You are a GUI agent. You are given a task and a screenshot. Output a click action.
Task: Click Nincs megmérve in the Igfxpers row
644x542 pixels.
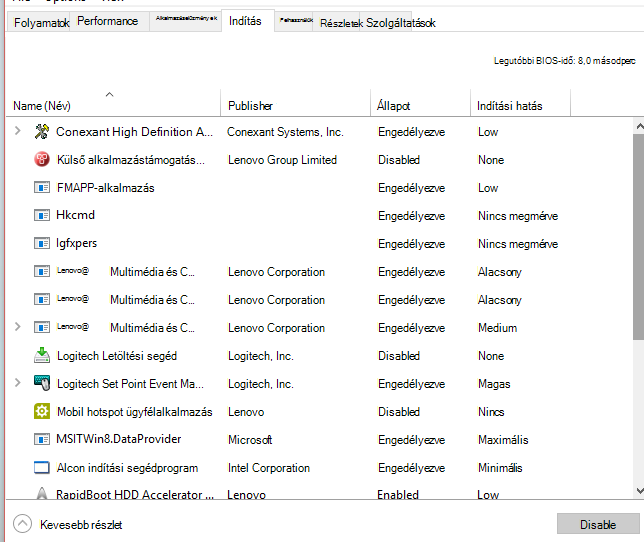coord(518,244)
